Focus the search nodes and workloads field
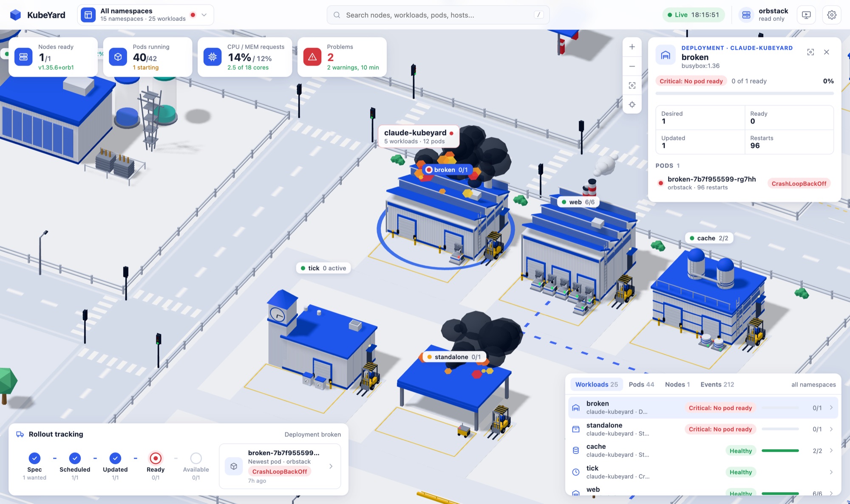This screenshot has width=850, height=504. point(438,15)
